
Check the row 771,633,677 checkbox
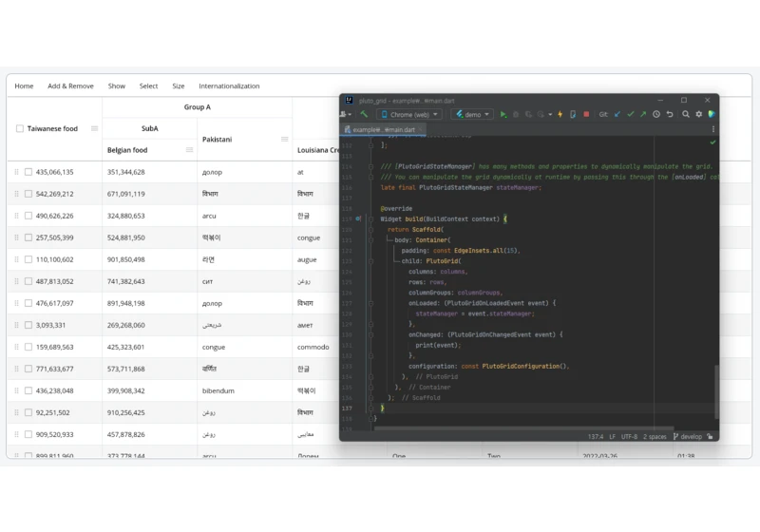(x=28, y=369)
